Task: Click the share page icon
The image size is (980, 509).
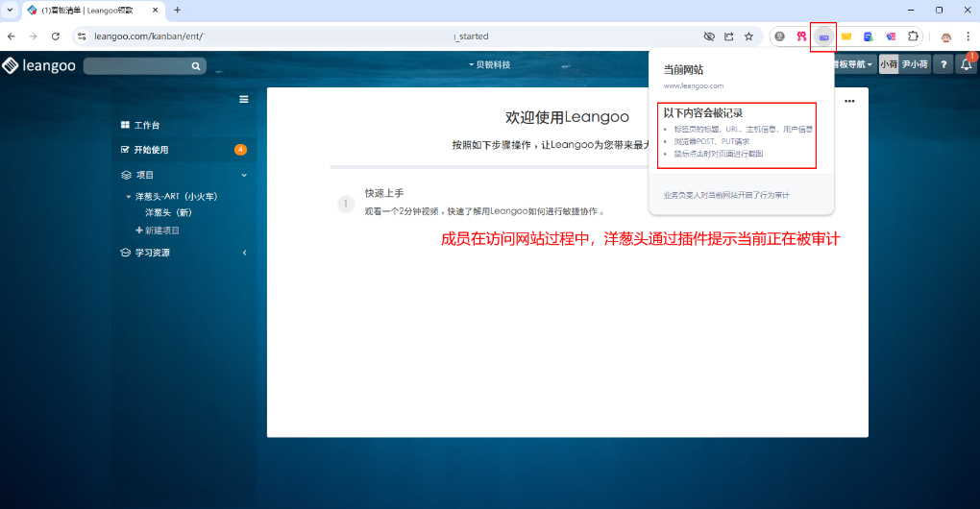Action: (x=728, y=36)
